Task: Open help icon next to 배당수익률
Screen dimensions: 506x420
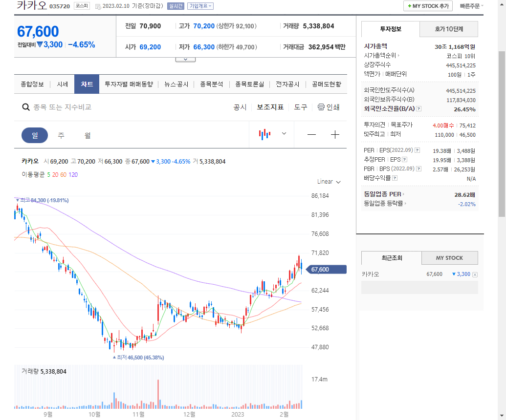Action: (x=395, y=178)
